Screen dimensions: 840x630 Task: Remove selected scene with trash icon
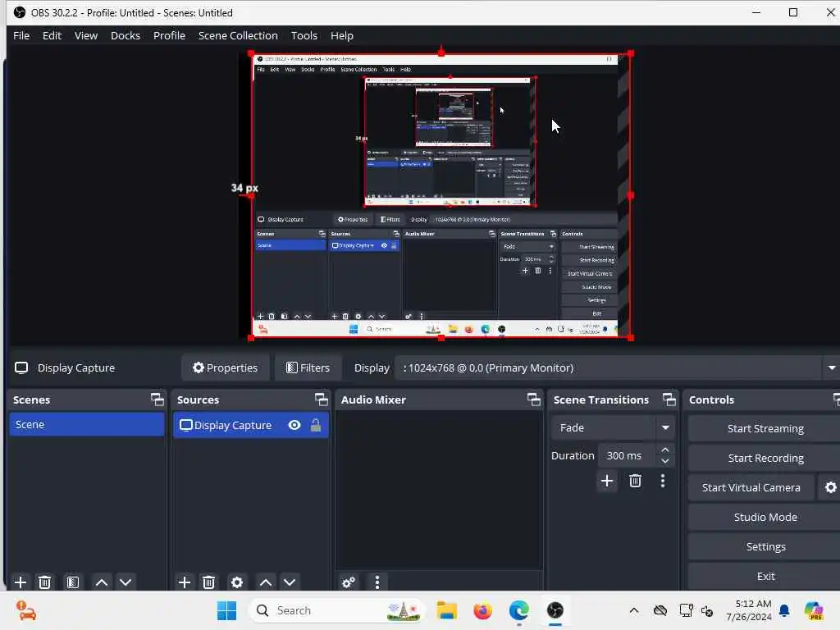tap(45, 582)
